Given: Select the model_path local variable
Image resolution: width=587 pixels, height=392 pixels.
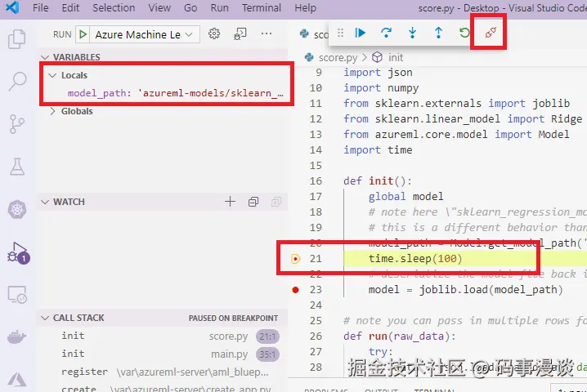Looking at the screenshot, I should 176,93.
